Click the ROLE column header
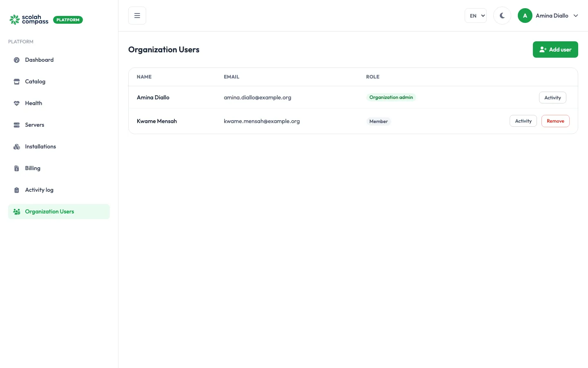The height and width of the screenshot is (368, 588). click(373, 77)
